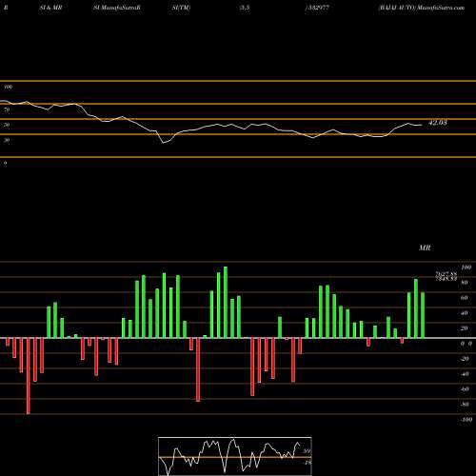Open the mini oscillator thumbnail chart
The image size is (476, 476).
(x=235, y=456)
